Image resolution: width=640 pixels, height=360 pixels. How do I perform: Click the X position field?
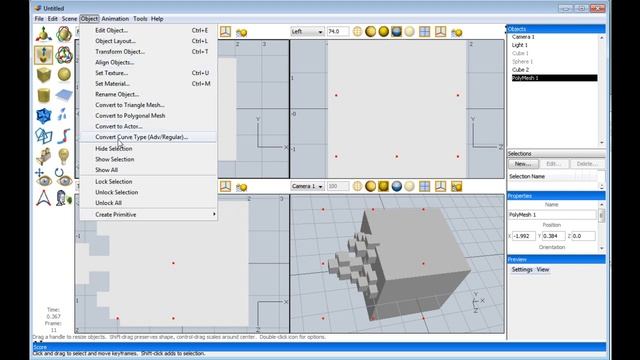pyautogui.click(x=524, y=236)
